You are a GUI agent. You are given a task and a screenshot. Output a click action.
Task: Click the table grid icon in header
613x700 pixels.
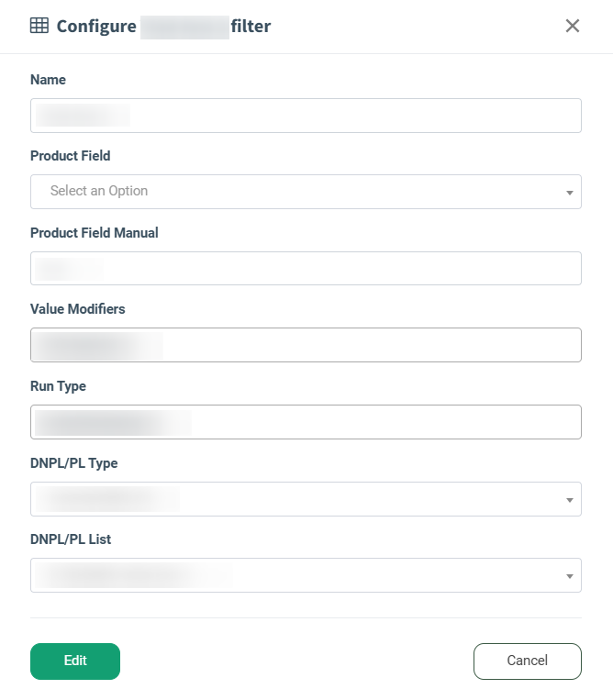[39, 26]
